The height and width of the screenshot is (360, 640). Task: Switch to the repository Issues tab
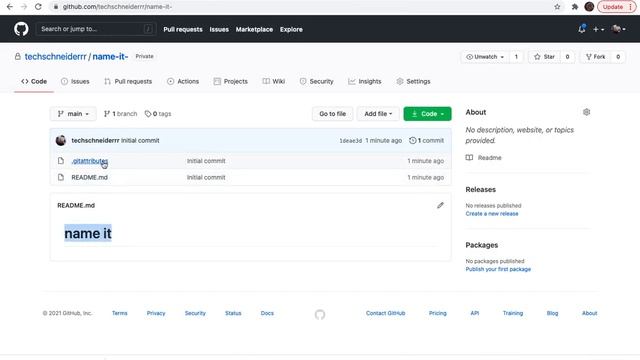[x=75, y=82]
